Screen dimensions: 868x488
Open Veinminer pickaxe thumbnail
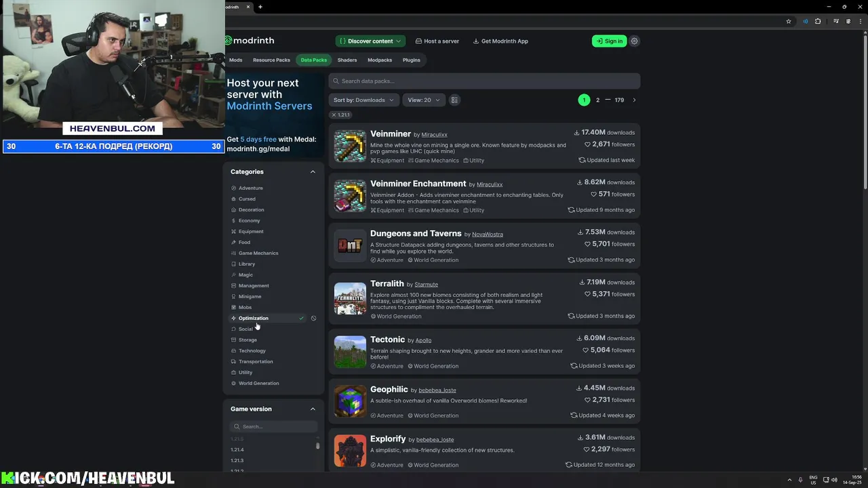(350, 146)
